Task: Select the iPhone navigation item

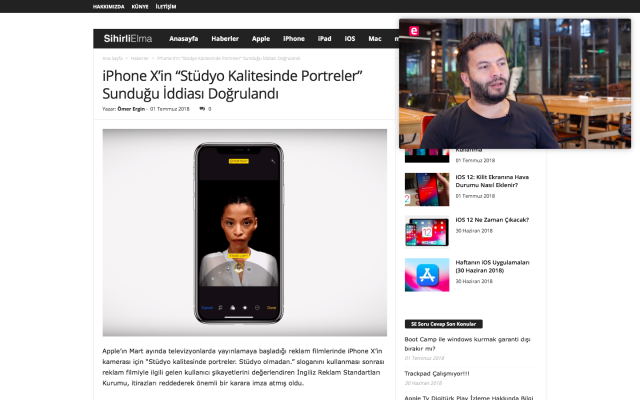Action: pyautogui.click(x=294, y=38)
